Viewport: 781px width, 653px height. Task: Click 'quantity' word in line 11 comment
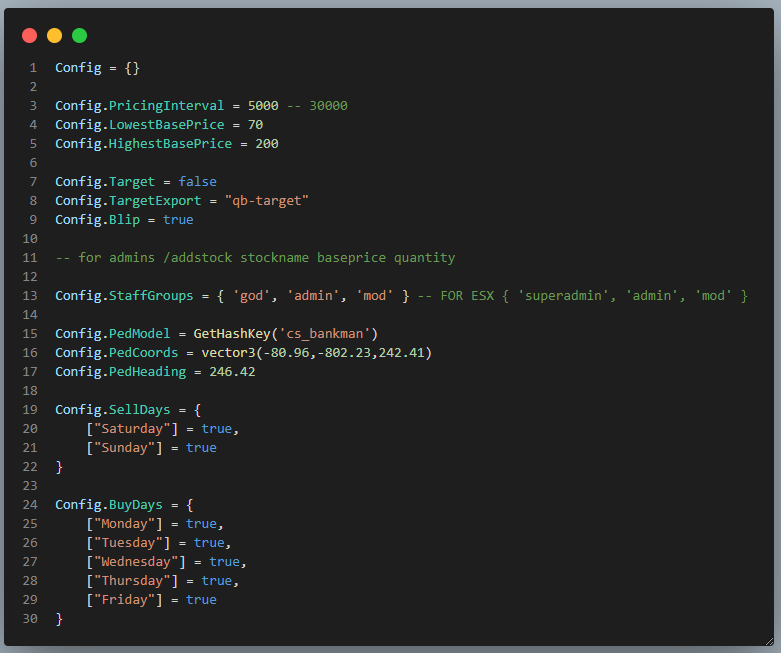[424, 258]
